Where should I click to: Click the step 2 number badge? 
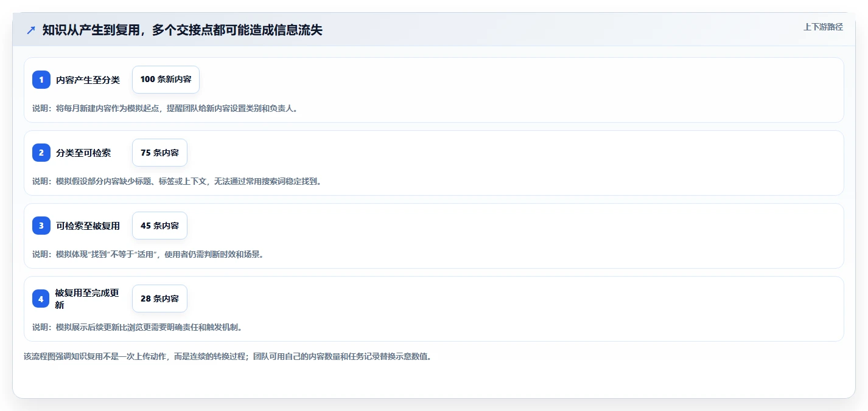coord(41,153)
